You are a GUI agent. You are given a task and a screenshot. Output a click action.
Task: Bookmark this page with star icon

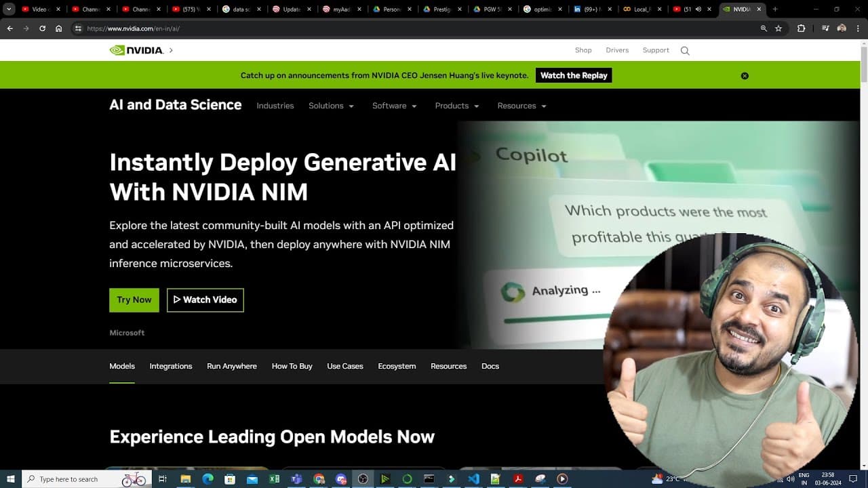(778, 28)
